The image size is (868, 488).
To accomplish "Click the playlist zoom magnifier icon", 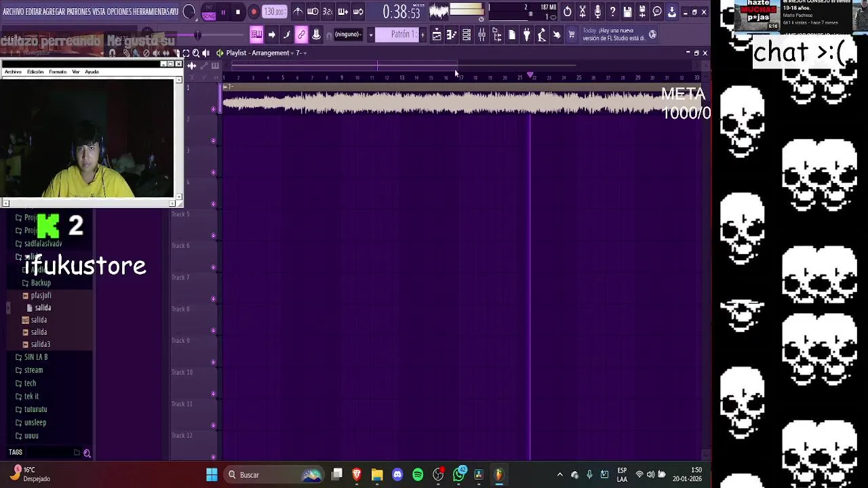I will (196, 53).
